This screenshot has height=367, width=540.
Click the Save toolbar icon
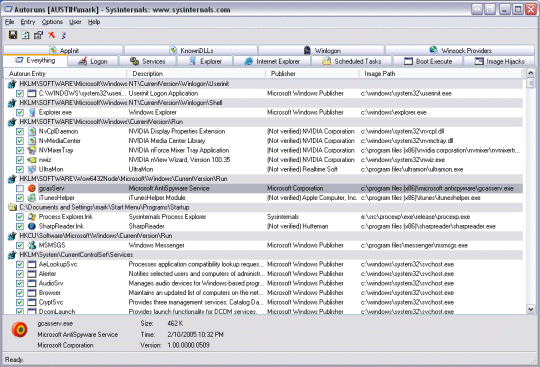pos(13,35)
